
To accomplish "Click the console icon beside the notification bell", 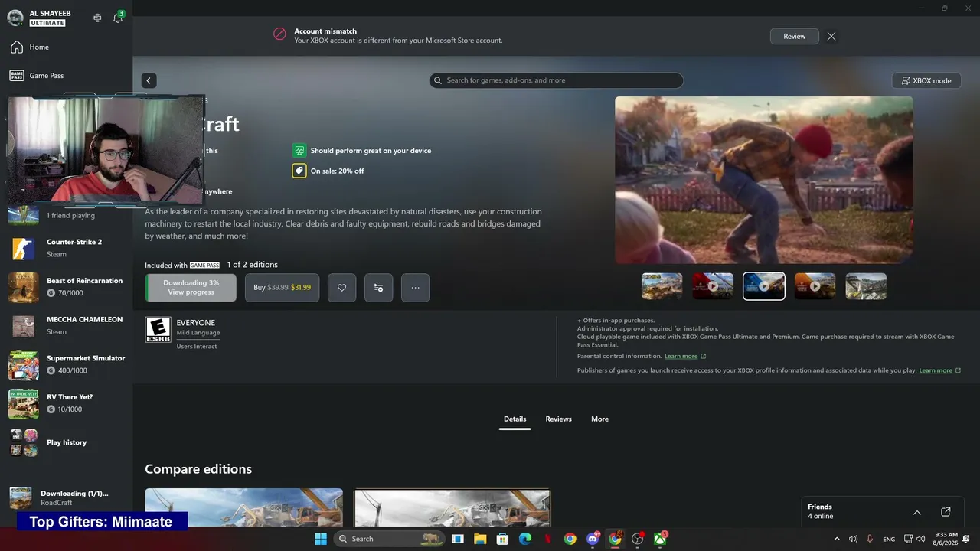I will pyautogui.click(x=97, y=18).
